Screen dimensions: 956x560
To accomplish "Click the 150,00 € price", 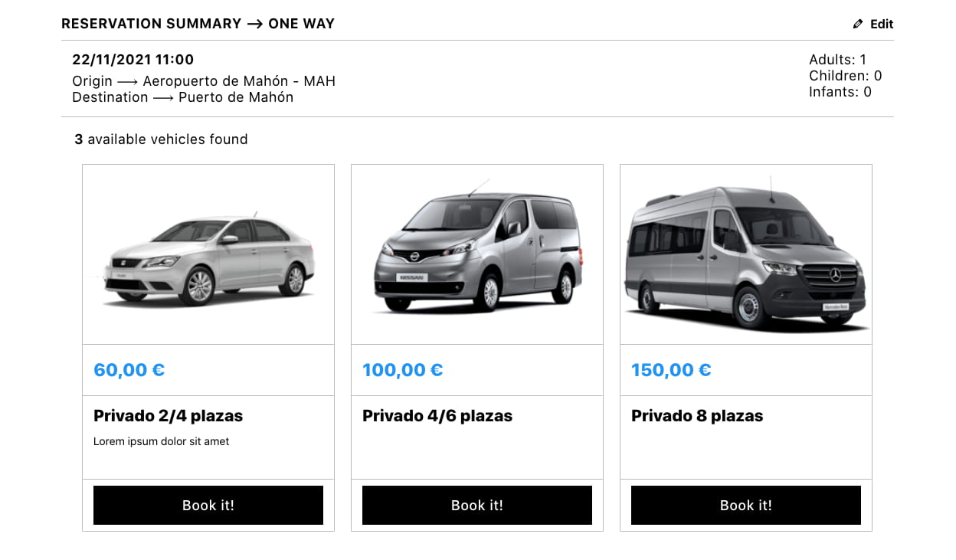I will [671, 370].
